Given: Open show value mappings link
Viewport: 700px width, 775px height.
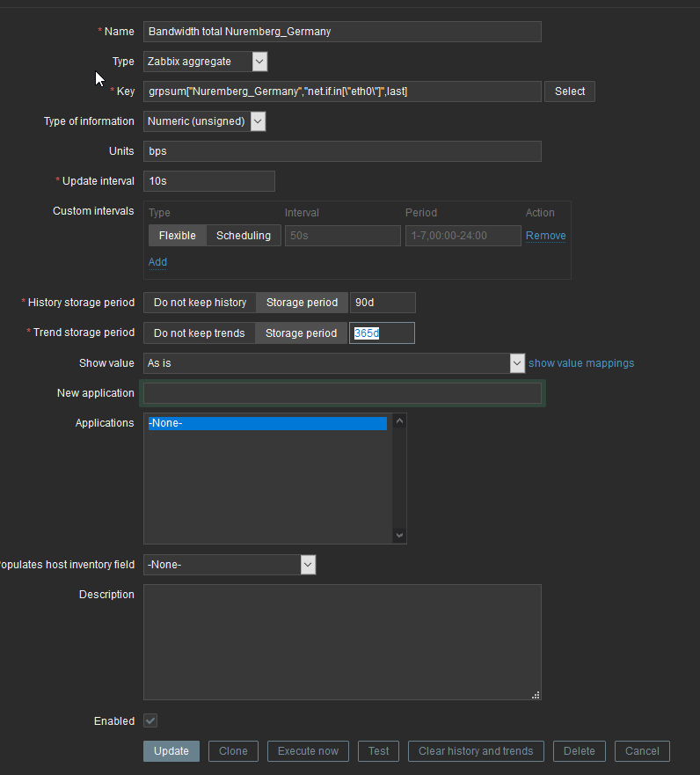Looking at the screenshot, I should 581,363.
